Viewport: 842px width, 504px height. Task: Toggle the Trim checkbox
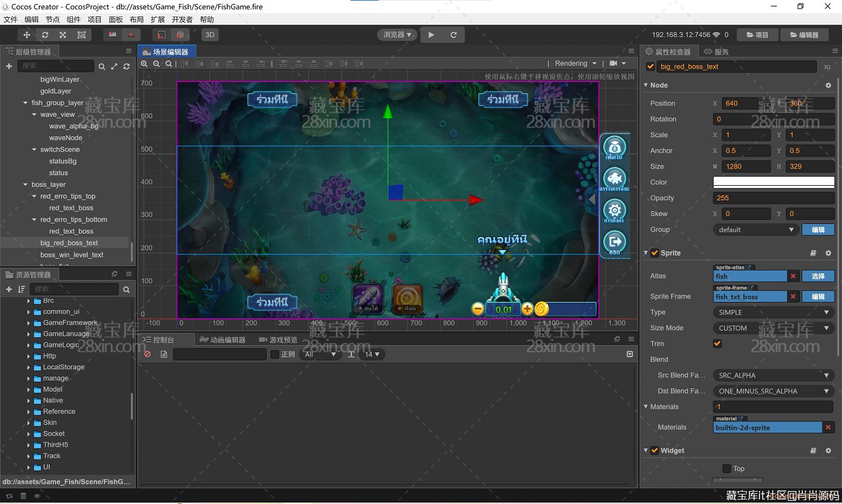(717, 343)
